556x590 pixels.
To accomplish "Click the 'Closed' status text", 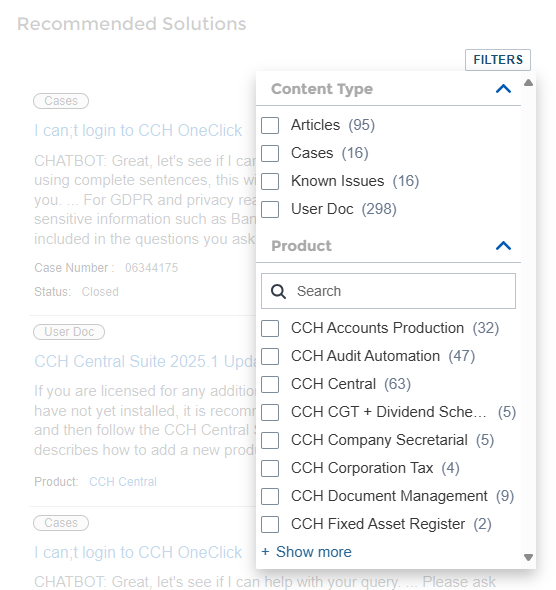I will [100, 292].
